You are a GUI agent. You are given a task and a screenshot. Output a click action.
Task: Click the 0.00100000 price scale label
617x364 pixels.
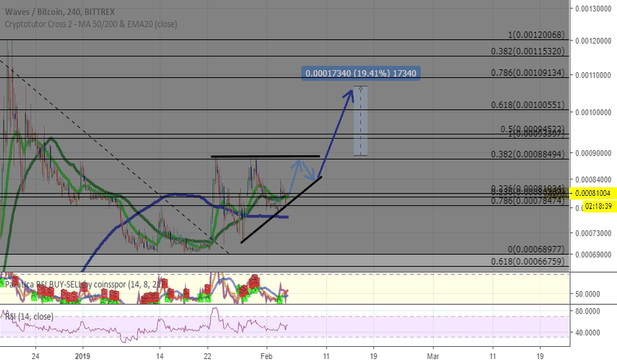(593, 113)
